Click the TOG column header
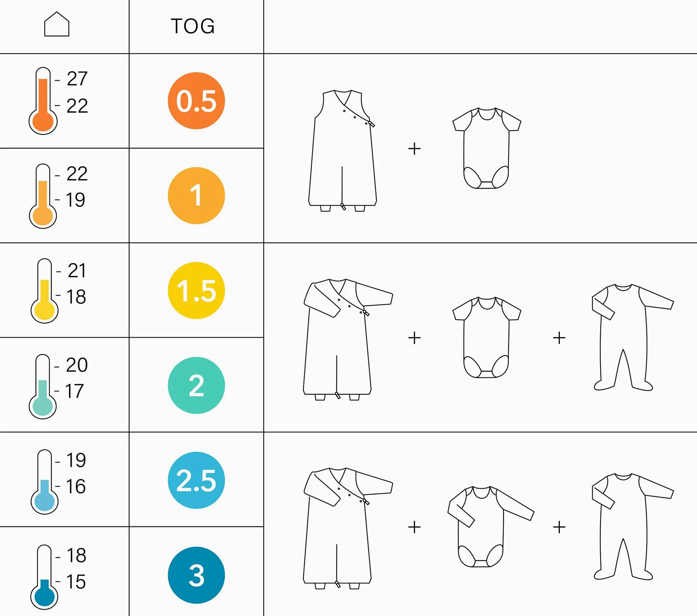The width and height of the screenshot is (697, 616). coord(193,26)
